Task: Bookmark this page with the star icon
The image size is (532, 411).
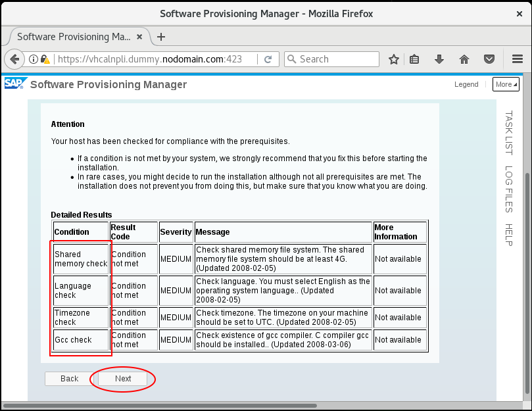Action: (x=393, y=59)
